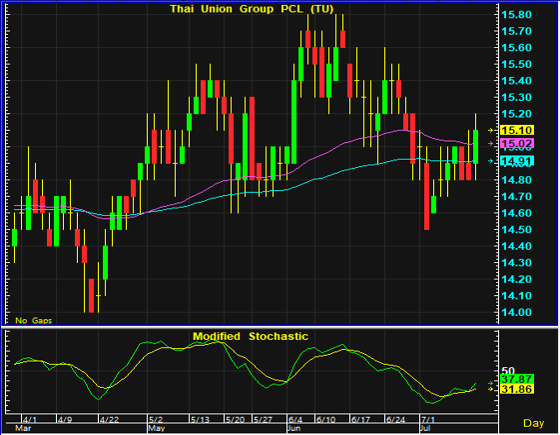Image resolution: width=560 pixels, height=435 pixels.
Task: Click the 50 level stochastic axis label
Action: (x=508, y=371)
